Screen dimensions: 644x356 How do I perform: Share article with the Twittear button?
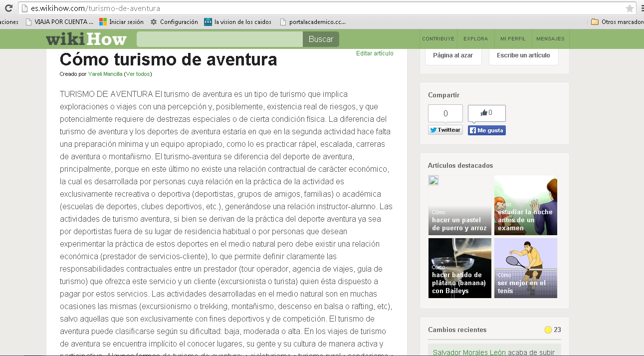click(x=445, y=130)
